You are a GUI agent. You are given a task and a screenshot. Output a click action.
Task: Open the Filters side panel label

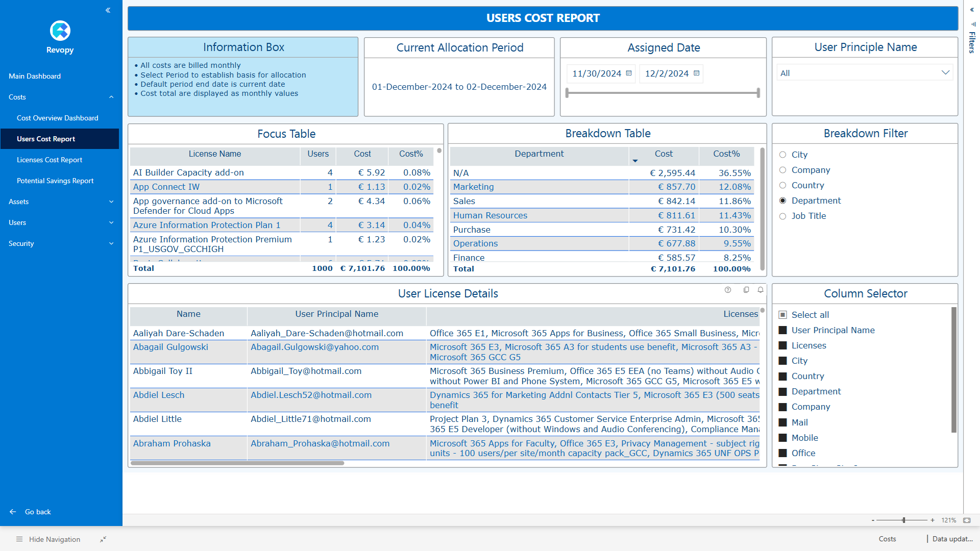click(972, 42)
